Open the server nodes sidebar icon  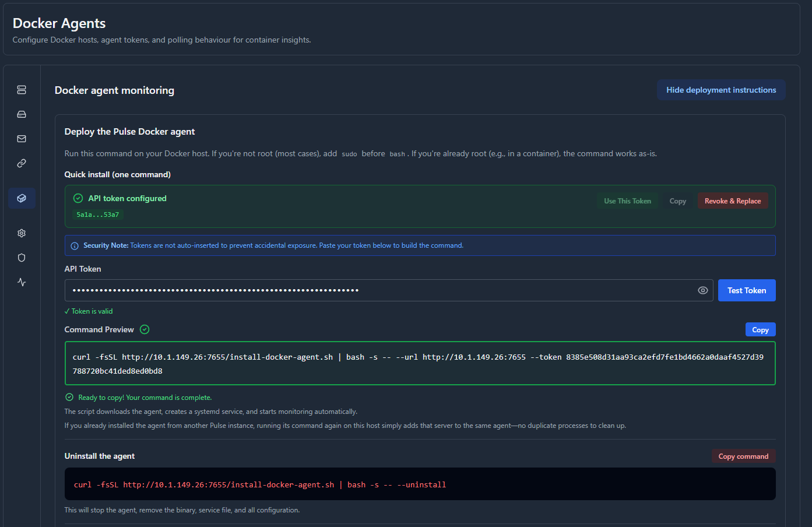point(22,90)
